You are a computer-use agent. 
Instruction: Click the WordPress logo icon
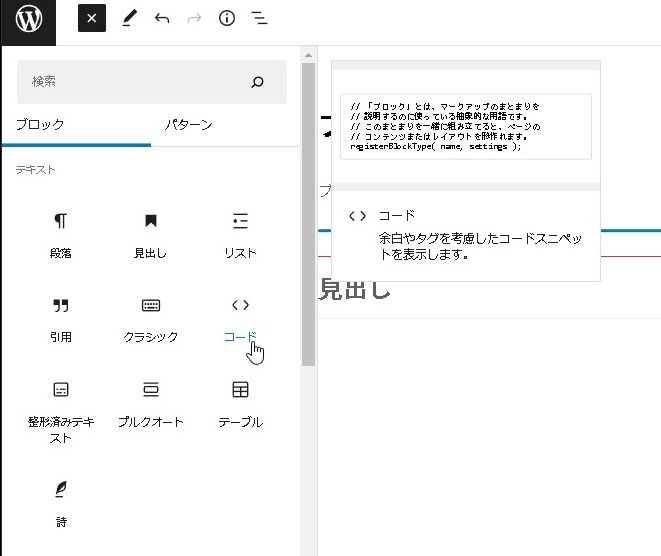[x=28, y=19]
